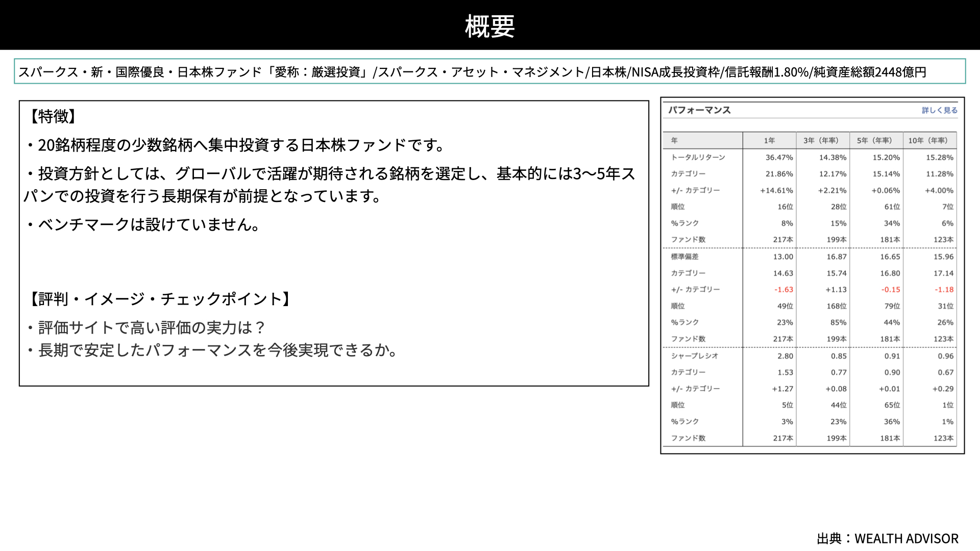Click the 投資方針としては bullet paragraph
The height and width of the screenshot is (551, 980).
[330, 185]
